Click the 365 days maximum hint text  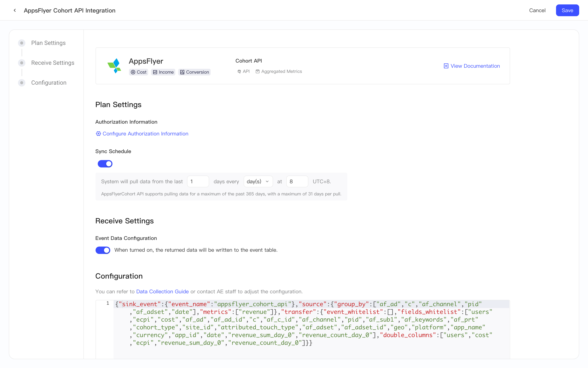click(x=221, y=194)
